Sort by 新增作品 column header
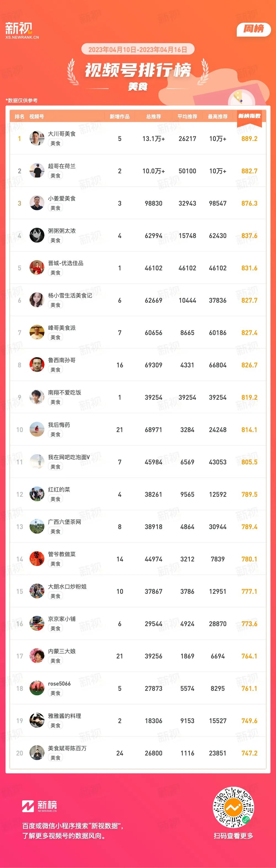Screen dimensions: 276x868 coord(120,117)
